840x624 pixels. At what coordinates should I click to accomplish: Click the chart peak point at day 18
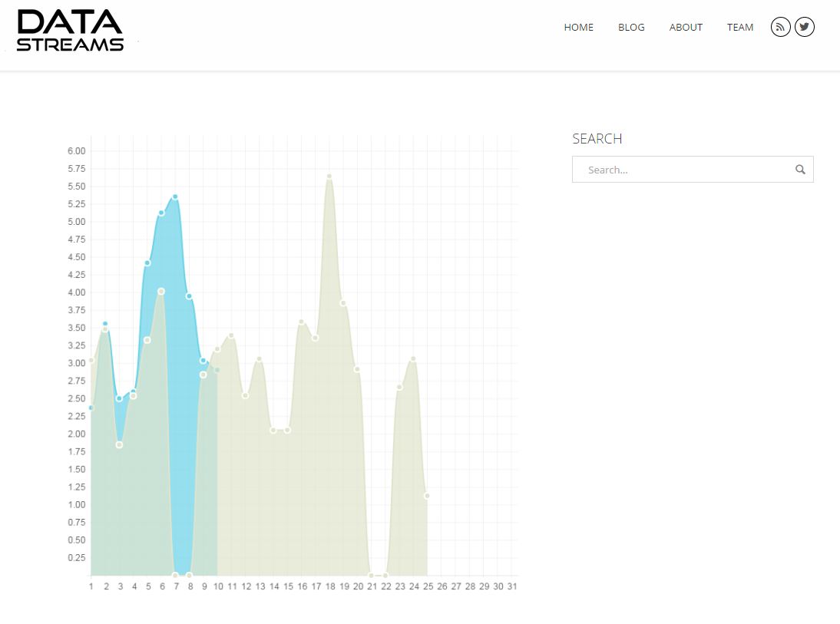click(329, 177)
